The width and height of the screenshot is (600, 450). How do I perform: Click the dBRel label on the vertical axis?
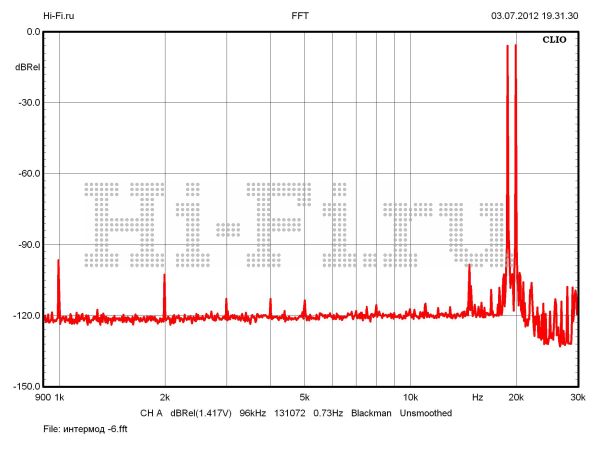point(27,67)
